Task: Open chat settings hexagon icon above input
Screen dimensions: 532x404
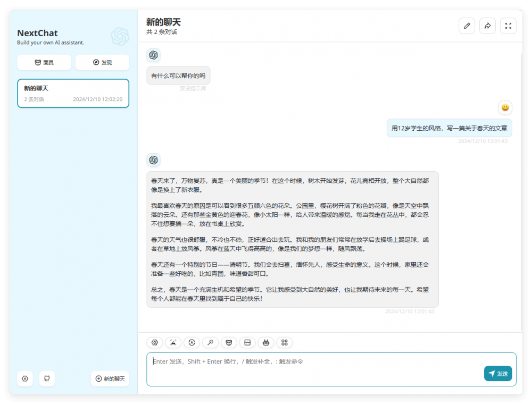Action: coord(155,343)
